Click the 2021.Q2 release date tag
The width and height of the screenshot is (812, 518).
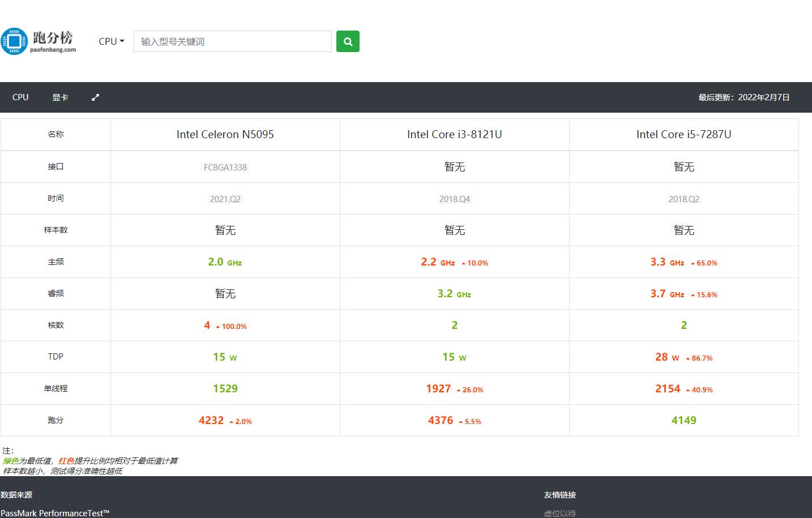point(225,199)
